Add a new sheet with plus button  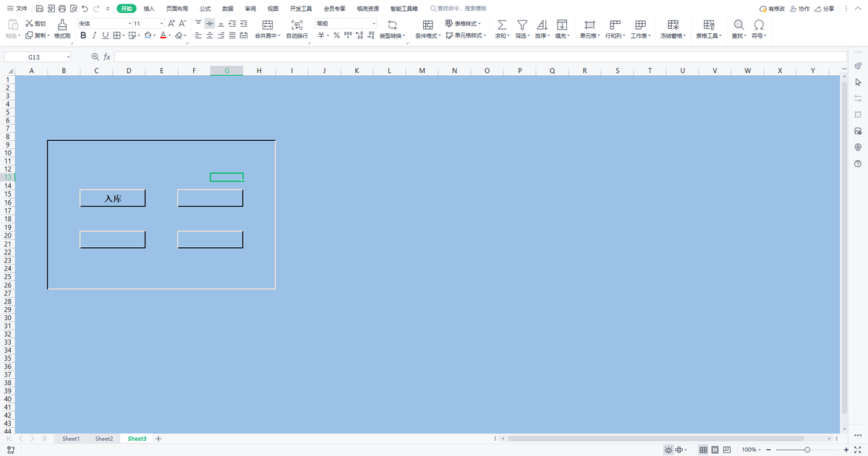(158, 439)
